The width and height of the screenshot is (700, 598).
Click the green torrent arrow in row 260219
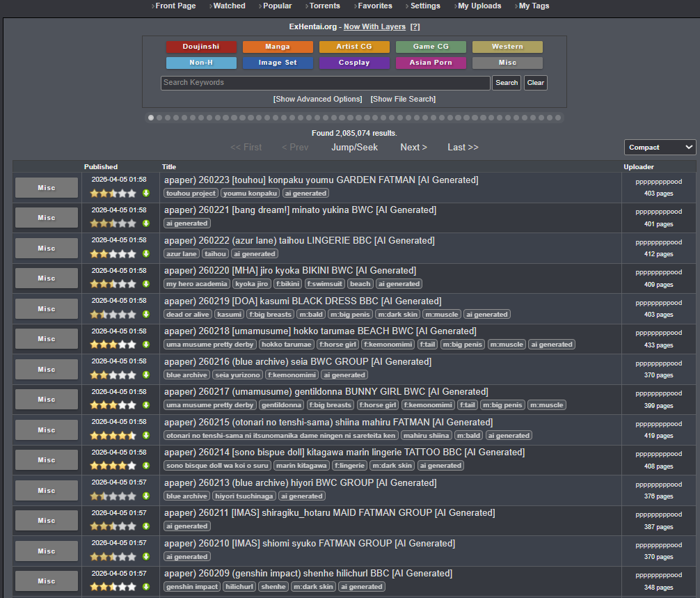(146, 314)
